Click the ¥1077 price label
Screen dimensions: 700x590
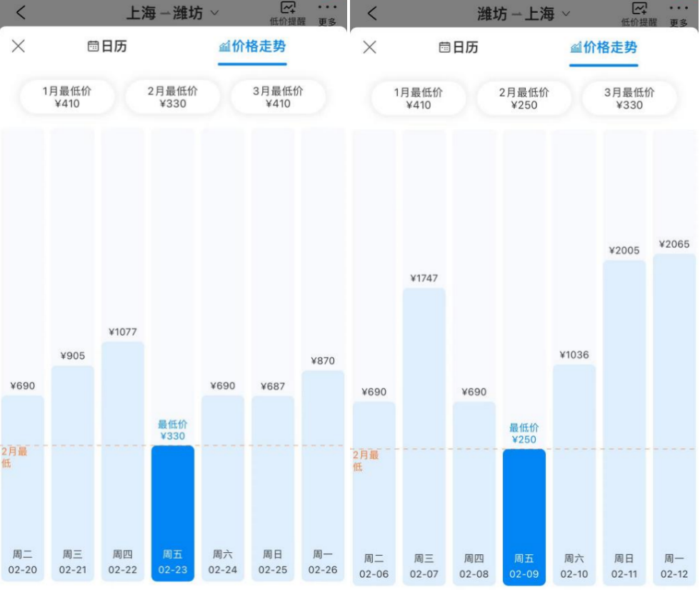(x=123, y=331)
